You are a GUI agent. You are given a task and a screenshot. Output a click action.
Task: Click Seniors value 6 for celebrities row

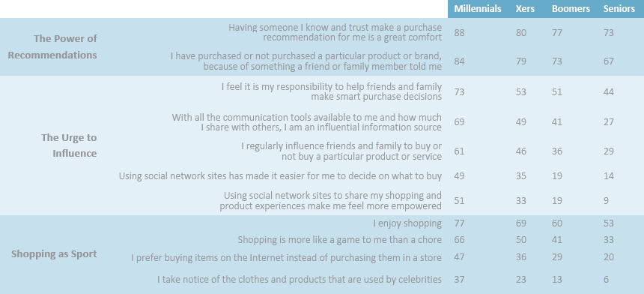click(607, 280)
